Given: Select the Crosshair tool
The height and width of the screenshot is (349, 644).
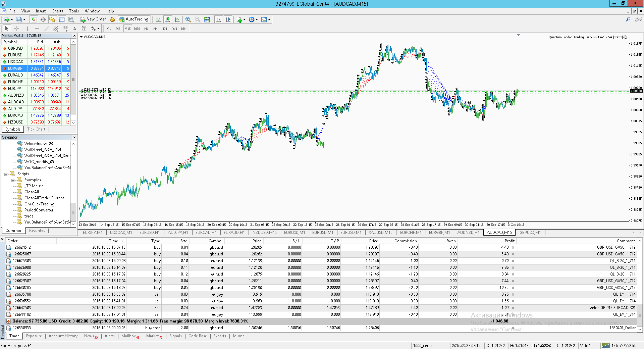Looking at the screenshot, I should coord(16,29).
